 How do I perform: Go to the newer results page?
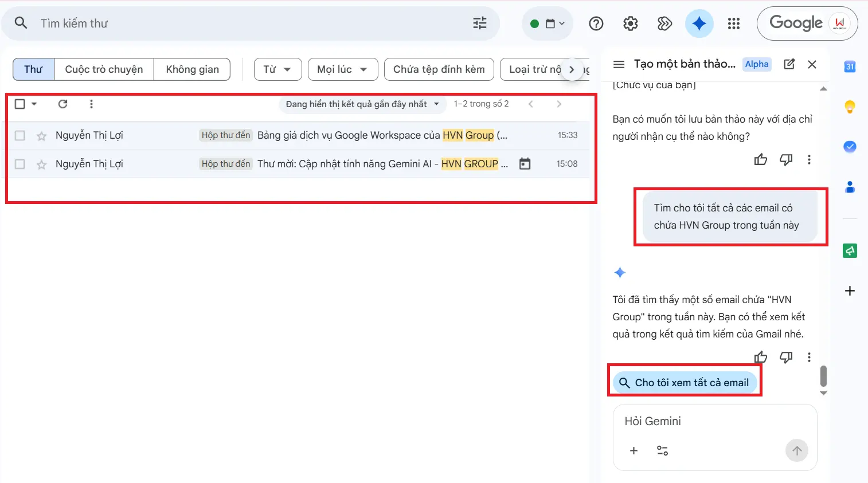(531, 104)
